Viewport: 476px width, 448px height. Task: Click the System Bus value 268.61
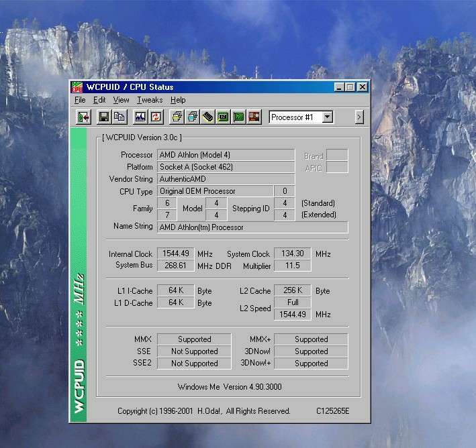click(175, 266)
